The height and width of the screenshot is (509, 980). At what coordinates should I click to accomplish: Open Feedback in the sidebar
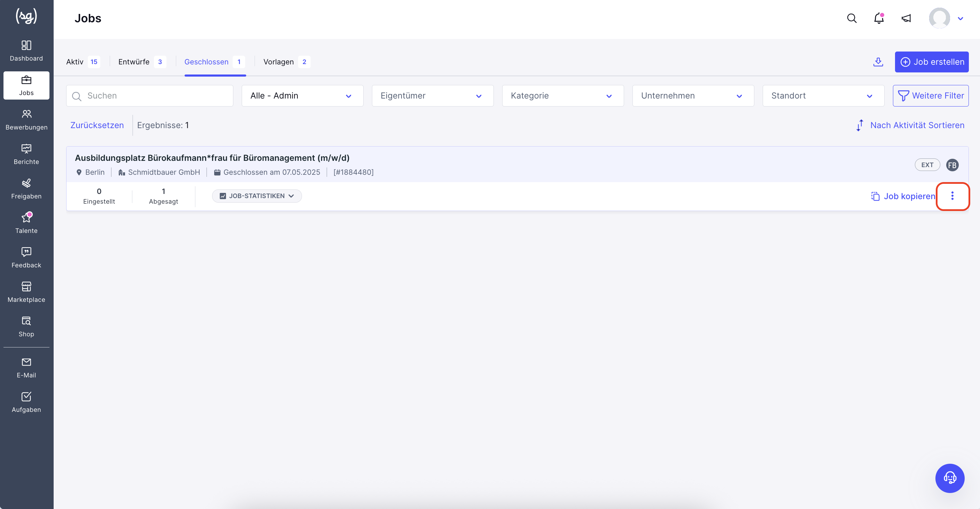pyautogui.click(x=26, y=258)
